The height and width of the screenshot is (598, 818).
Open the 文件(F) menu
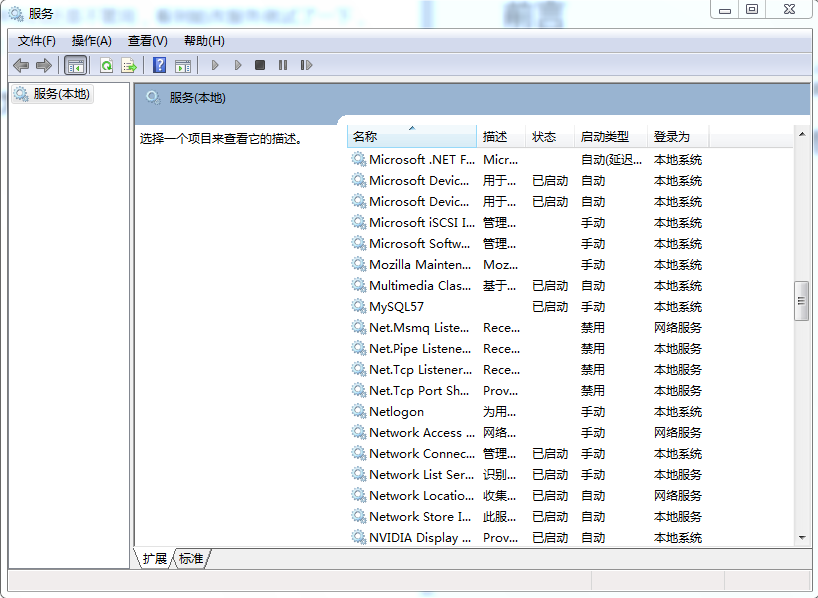[x=33, y=41]
